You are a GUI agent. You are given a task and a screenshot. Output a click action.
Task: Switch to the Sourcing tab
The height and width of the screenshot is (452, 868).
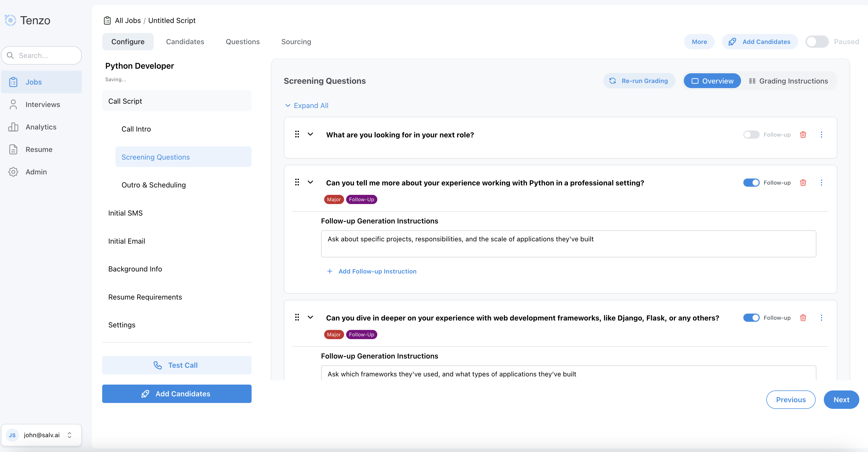pos(296,41)
